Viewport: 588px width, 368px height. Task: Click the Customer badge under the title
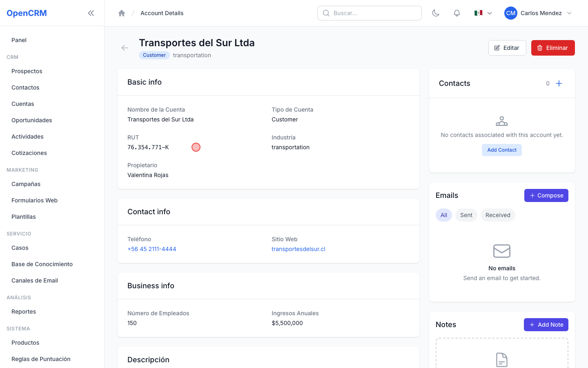pyautogui.click(x=154, y=55)
